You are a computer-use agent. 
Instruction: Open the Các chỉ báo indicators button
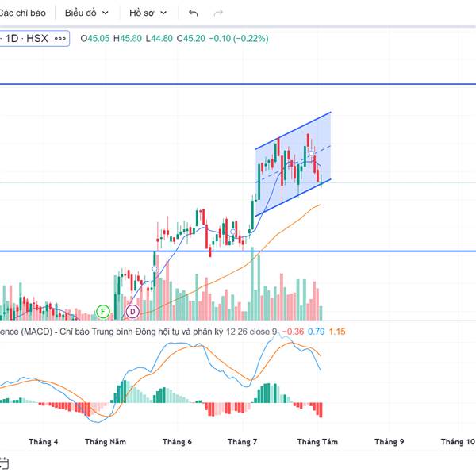[x=22, y=13]
